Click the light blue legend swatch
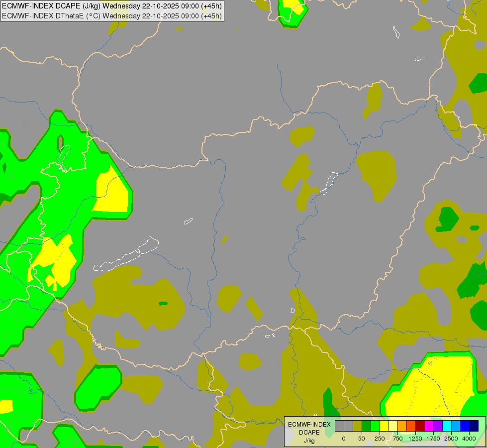 (456, 426)
